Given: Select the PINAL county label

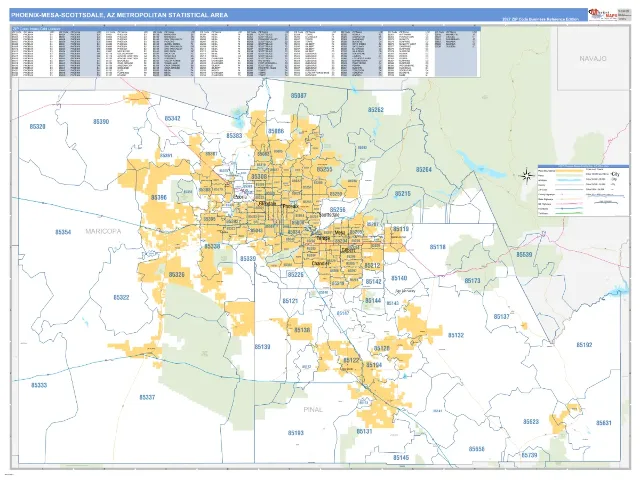Looking at the screenshot, I should click(x=313, y=409).
